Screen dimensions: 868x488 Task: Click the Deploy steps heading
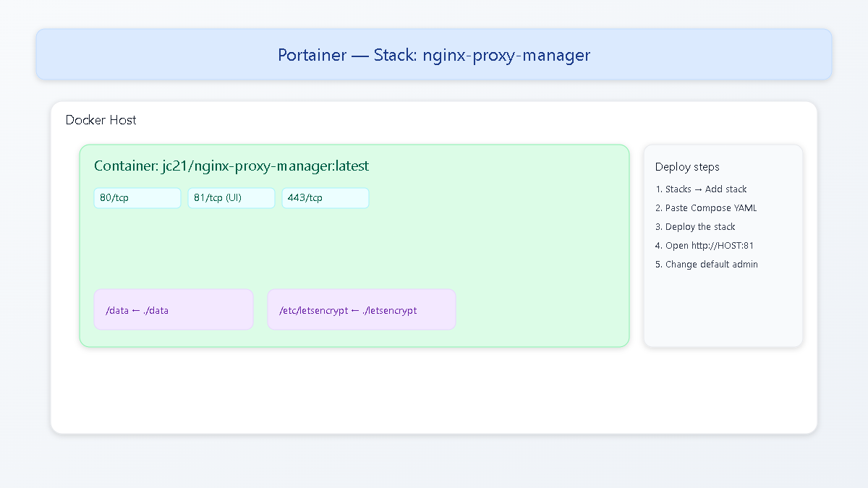687,166
